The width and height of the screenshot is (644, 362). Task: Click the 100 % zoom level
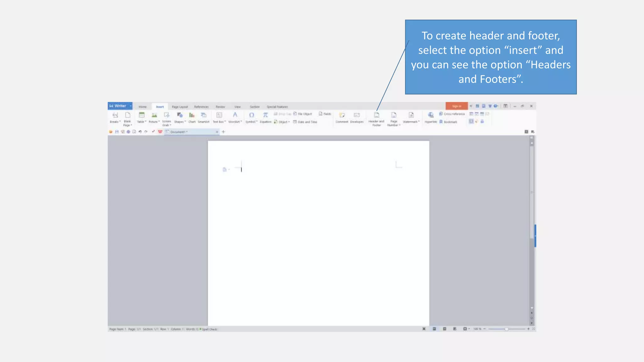[x=477, y=329]
